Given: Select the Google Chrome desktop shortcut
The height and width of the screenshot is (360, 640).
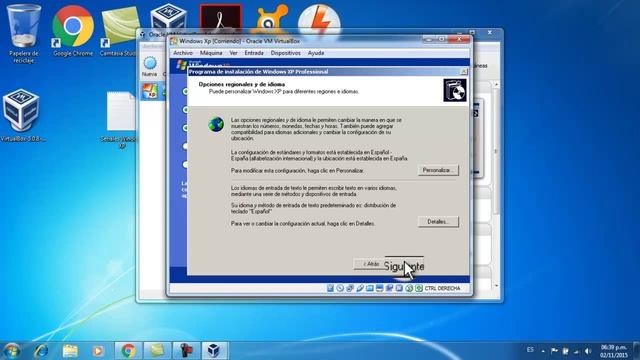Looking at the screenshot, I should click(x=73, y=31).
